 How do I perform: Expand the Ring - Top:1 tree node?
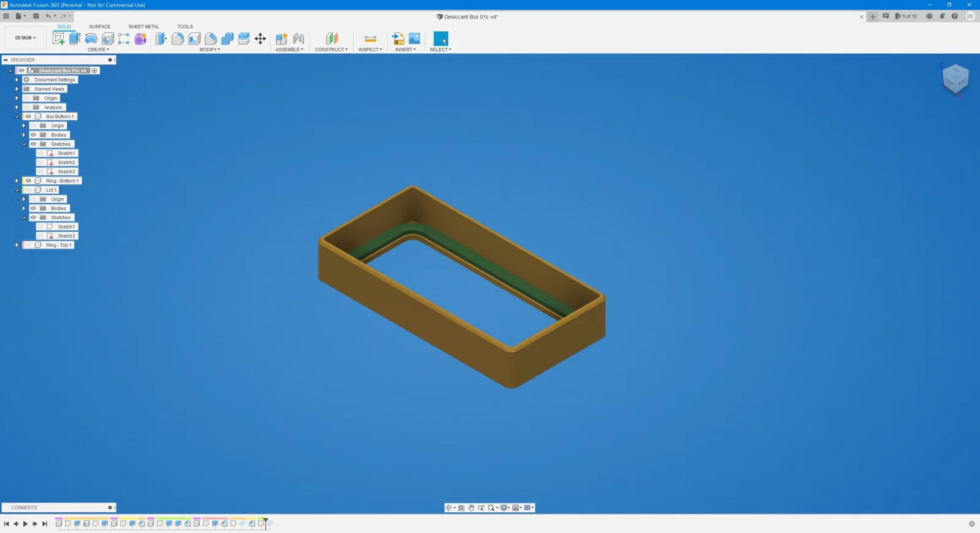(17, 245)
